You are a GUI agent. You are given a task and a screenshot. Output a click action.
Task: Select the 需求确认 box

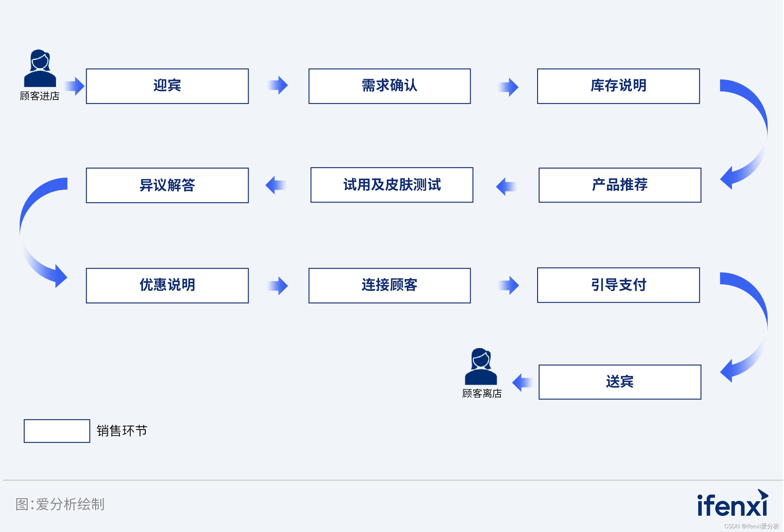pos(390,86)
